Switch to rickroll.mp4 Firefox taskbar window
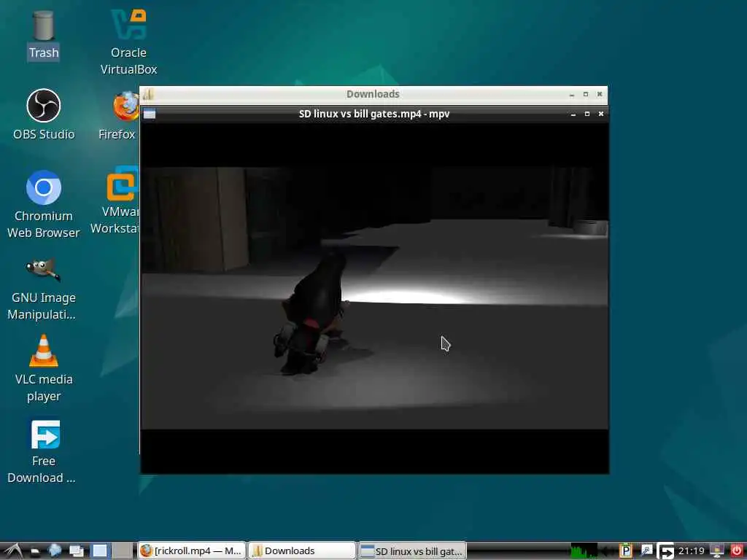Viewport: 747px width, 560px height. [192, 551]
